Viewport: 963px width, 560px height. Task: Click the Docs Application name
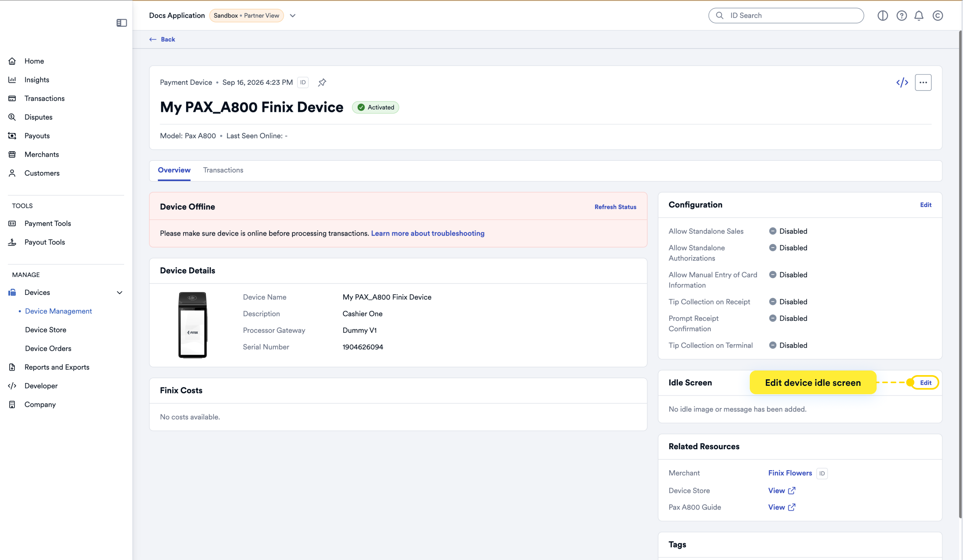tap(177, 16)
